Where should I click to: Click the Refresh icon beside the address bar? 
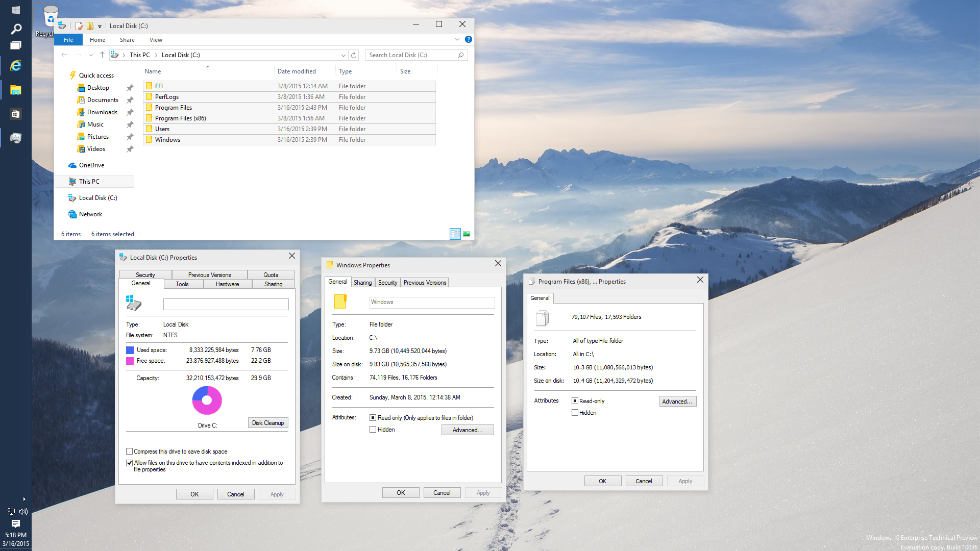pyautogui.click(x=354, y=55)
